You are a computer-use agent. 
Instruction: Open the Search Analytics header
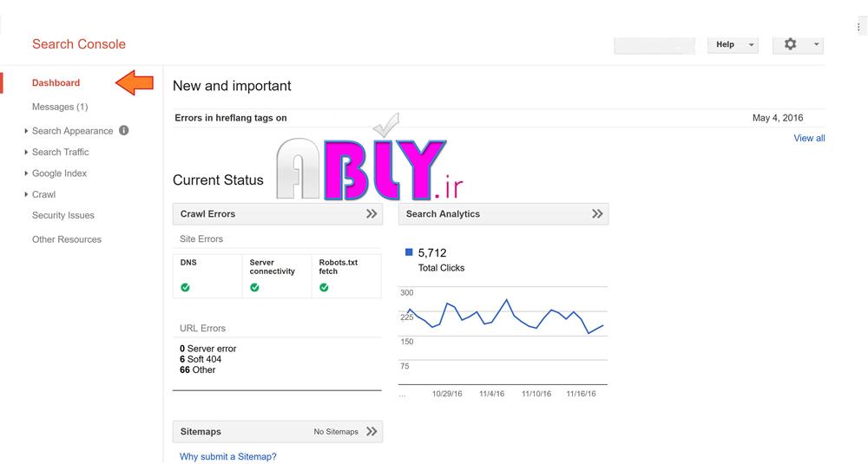pos(503,214)
